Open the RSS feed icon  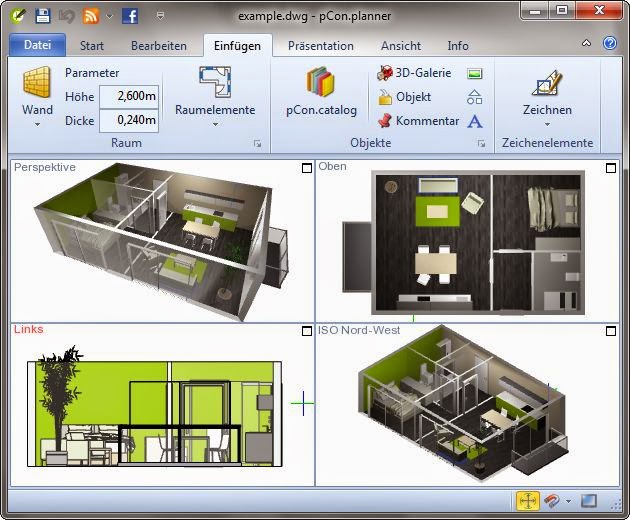(91, 16)
